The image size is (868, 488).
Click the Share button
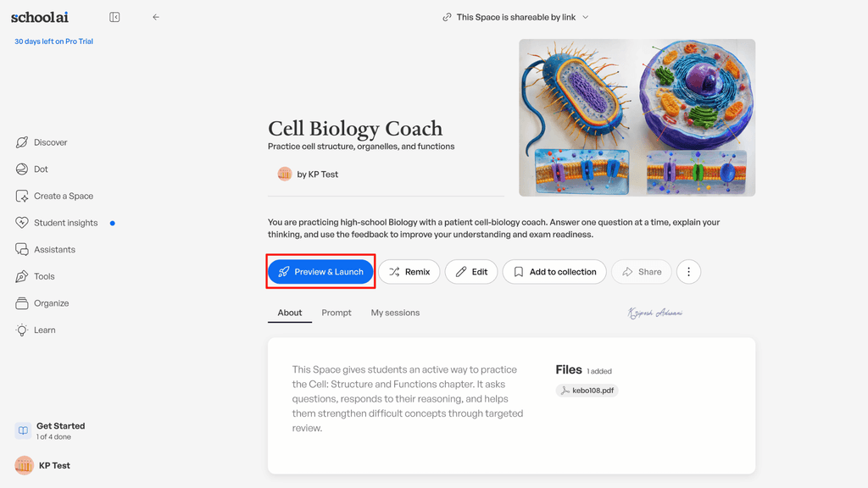point(642,272)
